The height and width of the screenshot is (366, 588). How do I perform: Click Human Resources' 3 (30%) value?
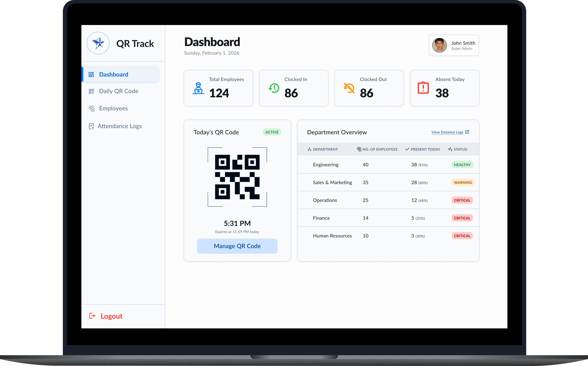tap(418, 236)
